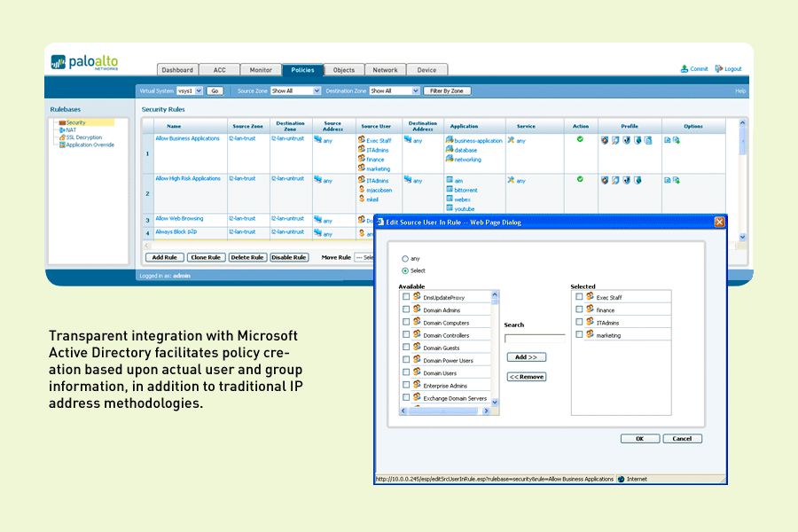Viewport: 798px width, 532px height.
Task: Click the destination address any icon in rule 1
Action: point(408,139)
